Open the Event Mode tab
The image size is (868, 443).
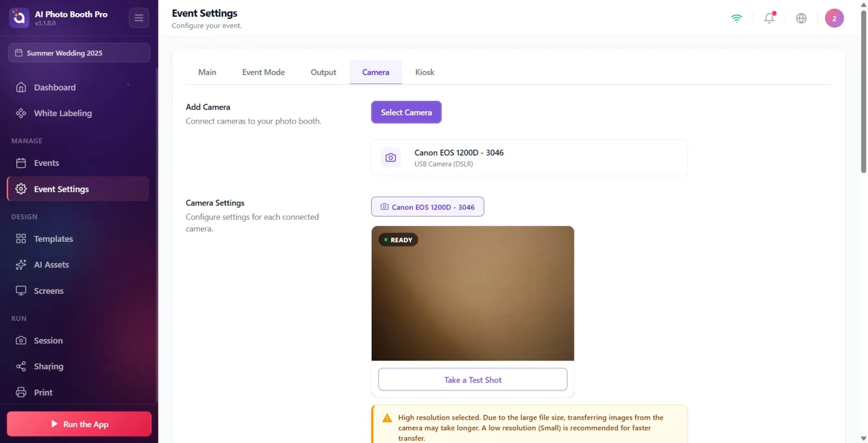coord(264,72)
